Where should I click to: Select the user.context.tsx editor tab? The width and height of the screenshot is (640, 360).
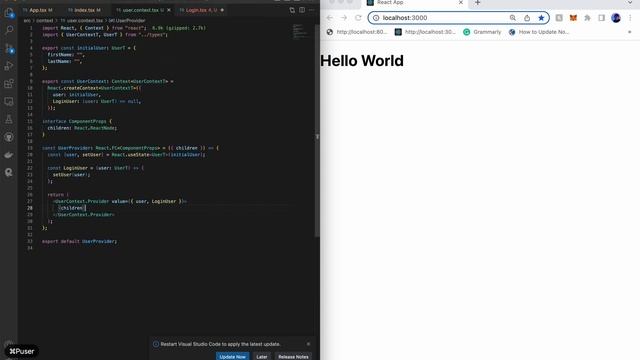tap(141, 10)
